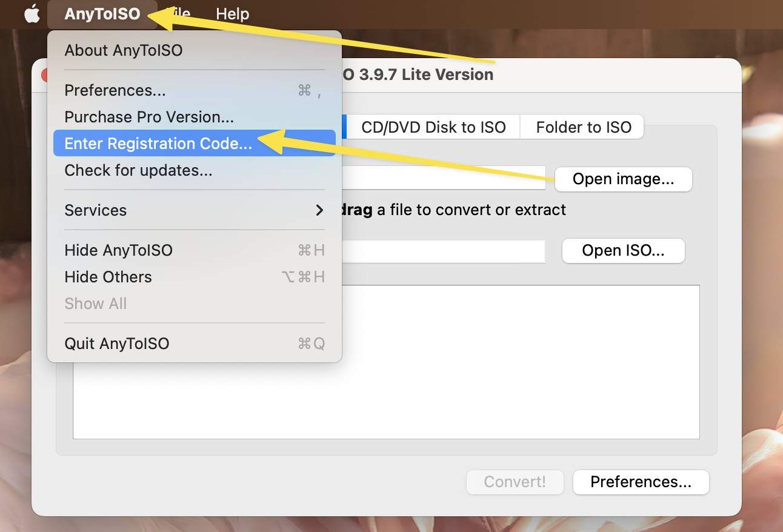Check for updates via the menu

(138, 170)
